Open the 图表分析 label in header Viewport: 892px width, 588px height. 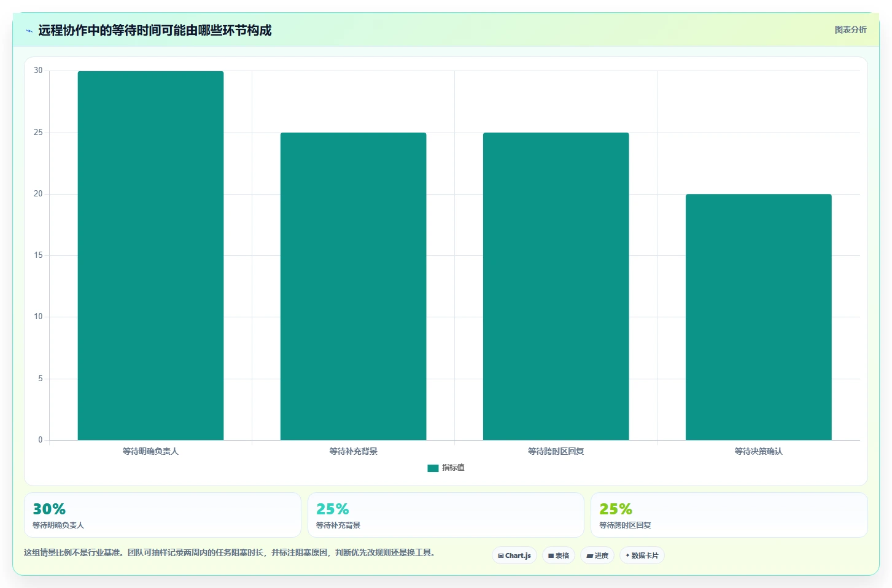850,29
